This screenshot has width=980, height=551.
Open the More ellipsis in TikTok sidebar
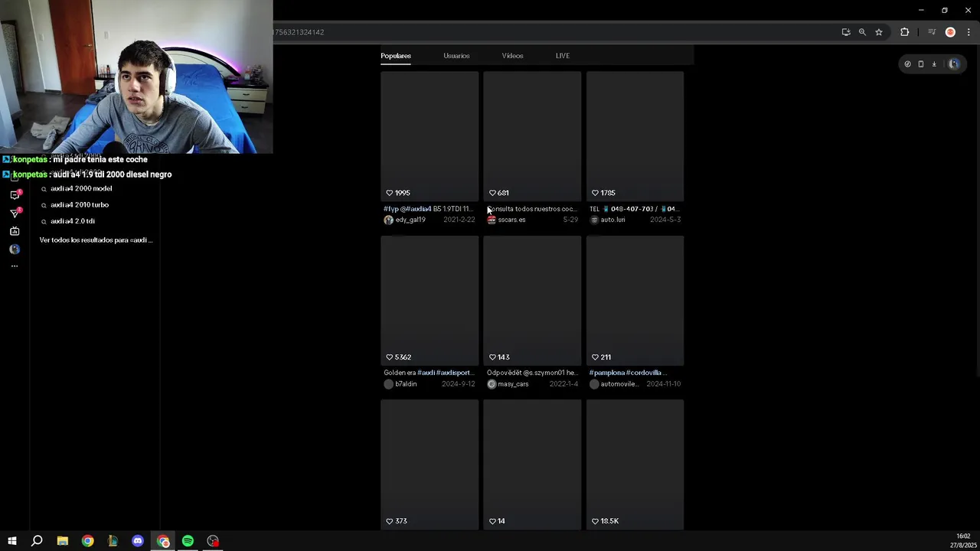pyautogui.click(x=15, y=266)
